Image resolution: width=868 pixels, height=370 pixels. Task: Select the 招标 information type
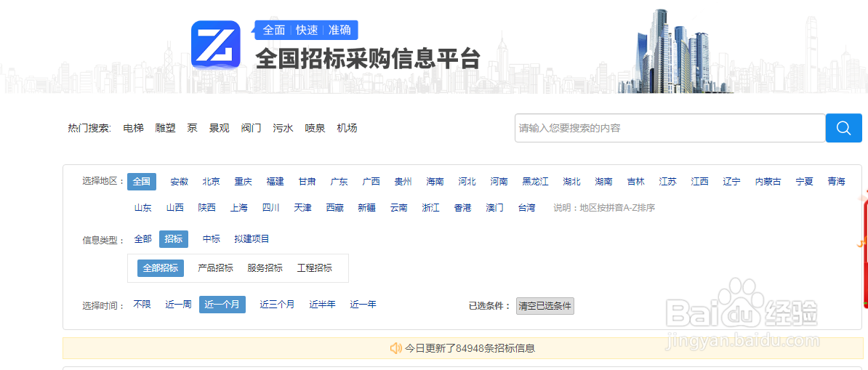coord(174,239)
